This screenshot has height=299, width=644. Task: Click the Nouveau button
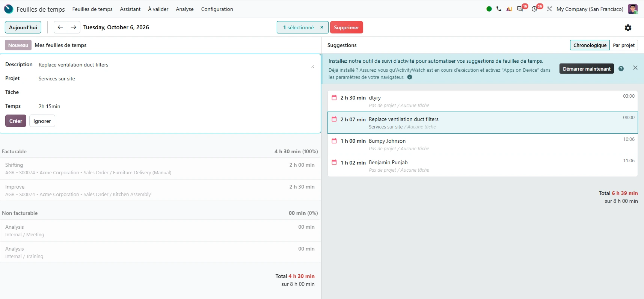point(18,45)
